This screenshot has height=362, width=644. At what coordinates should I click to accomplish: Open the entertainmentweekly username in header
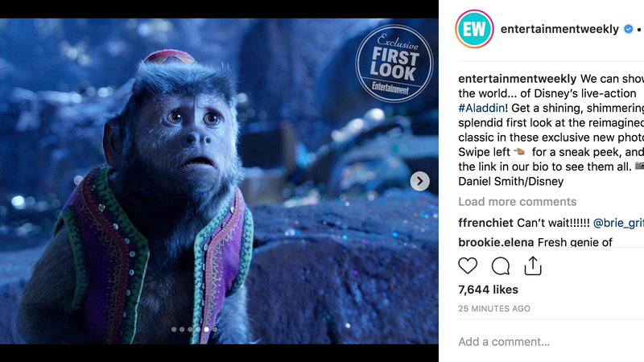tap(559, 29)
